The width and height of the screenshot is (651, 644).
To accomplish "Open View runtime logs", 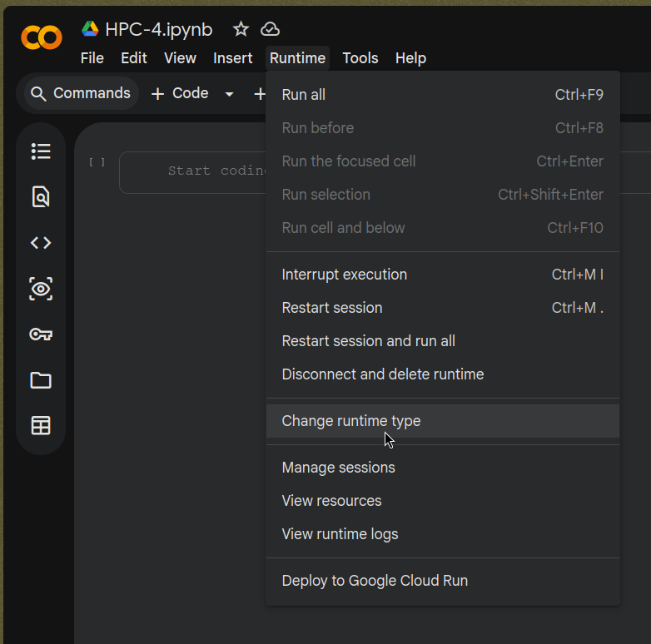I will (x=443, y=534).
